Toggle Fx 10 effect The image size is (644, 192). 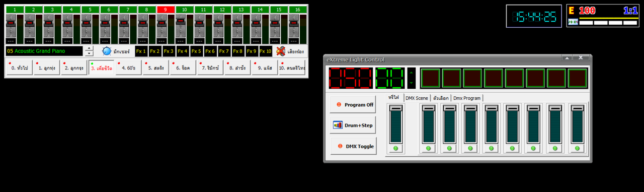coord(266,51)
